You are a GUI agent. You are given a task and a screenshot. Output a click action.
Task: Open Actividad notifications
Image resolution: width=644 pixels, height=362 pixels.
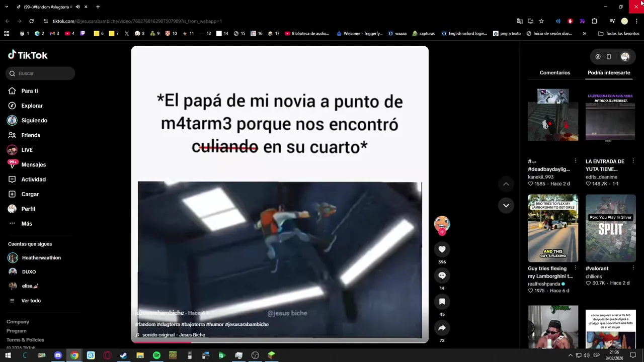pos(33,179)
